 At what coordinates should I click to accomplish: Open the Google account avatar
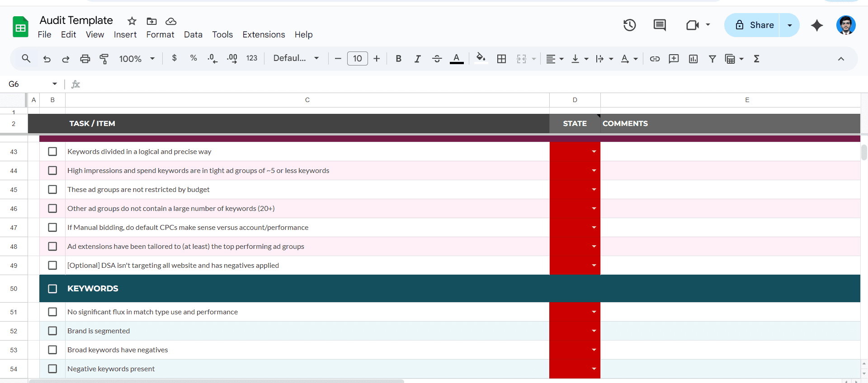[x=846, y=25]
